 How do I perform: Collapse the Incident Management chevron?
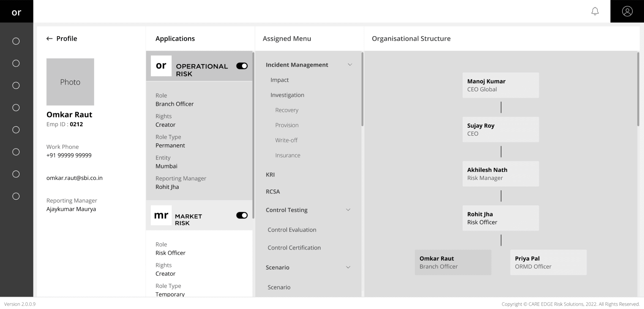tap(350, 65)
